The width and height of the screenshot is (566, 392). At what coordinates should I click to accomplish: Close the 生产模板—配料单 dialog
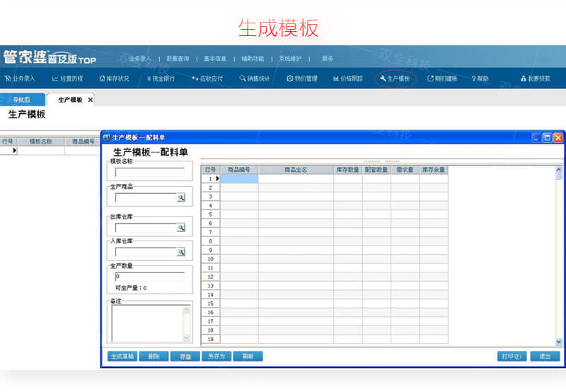(x=558, y=137)
